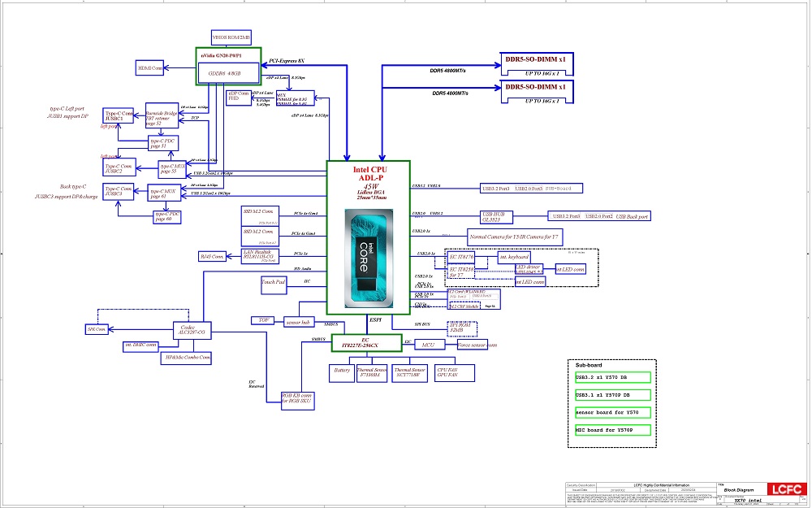Image resolution: width=812 pixels, height=508 pixels.
Task: Click the Type-C Conn JUSBC1 block
Action: coord(119,116)
